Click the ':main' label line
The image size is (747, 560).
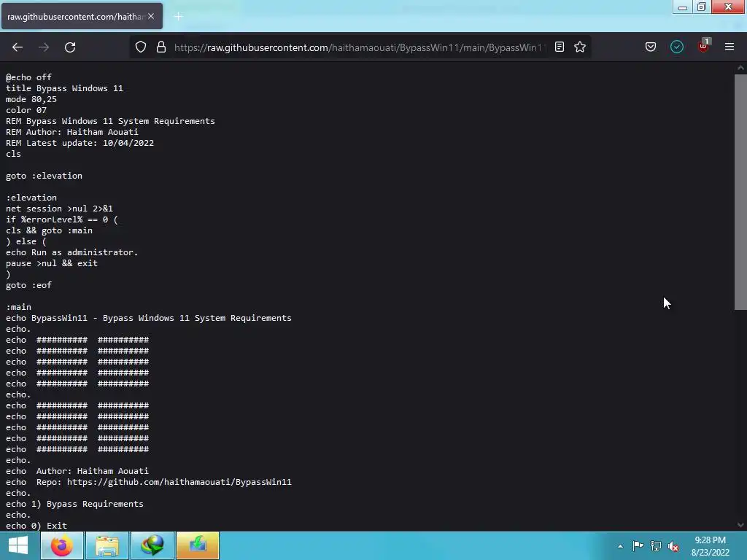point(18,307)
